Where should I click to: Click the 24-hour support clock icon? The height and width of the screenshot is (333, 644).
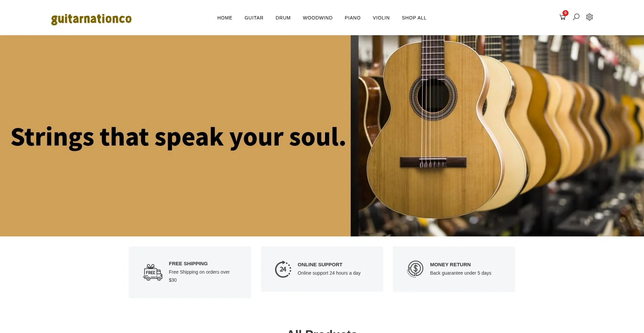coord(283,269)
